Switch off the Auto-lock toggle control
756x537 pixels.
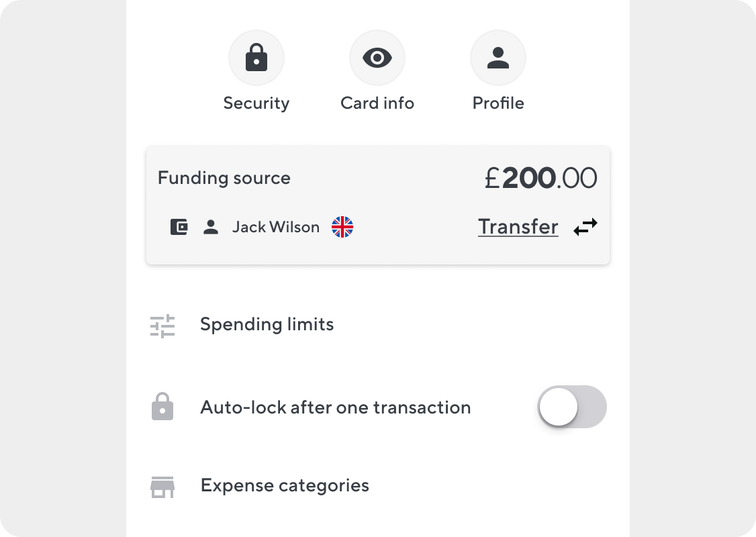(572, 407)
